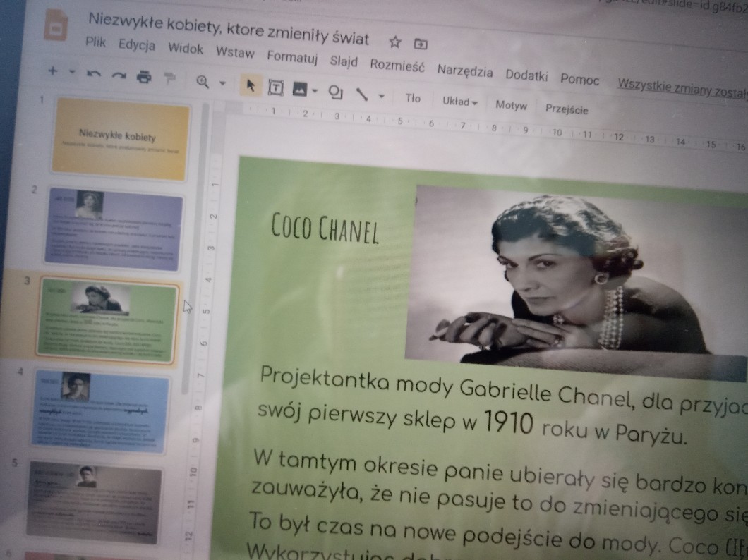Expand the line tool options arrow
The width and height of the screenshot is (748, 560).
[x=382, y=96]
